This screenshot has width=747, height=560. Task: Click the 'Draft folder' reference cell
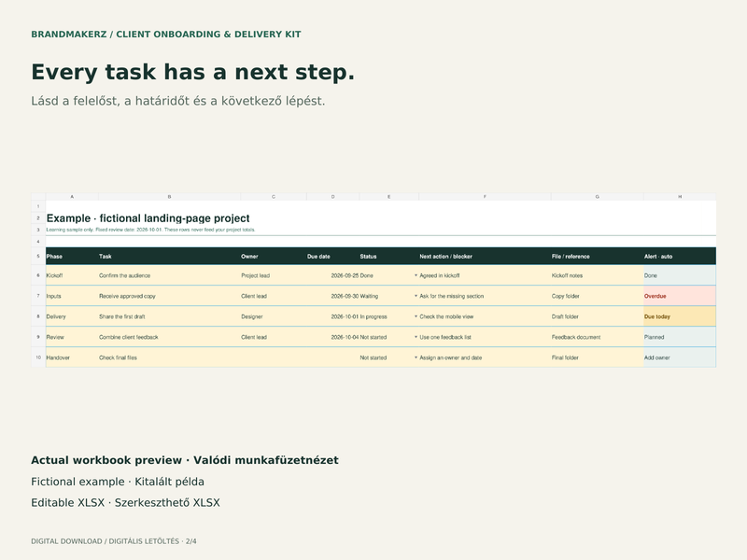(597, 316)
